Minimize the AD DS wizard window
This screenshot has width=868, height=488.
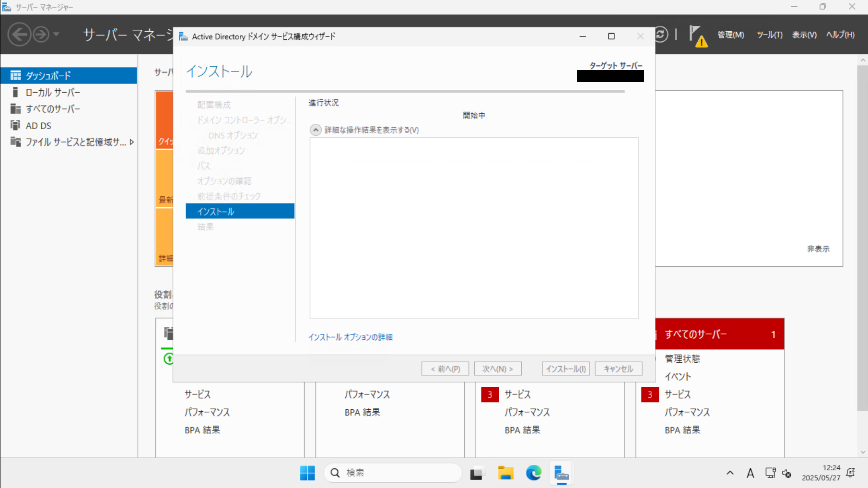tap(583, 36)
